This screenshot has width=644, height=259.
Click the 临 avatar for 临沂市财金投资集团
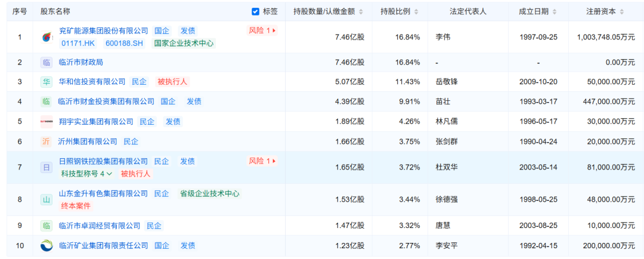pyautogui.click(x=47, y=101)
